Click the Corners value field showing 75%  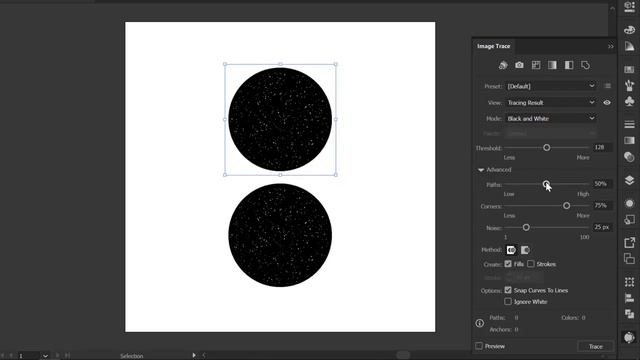[602, 205]
